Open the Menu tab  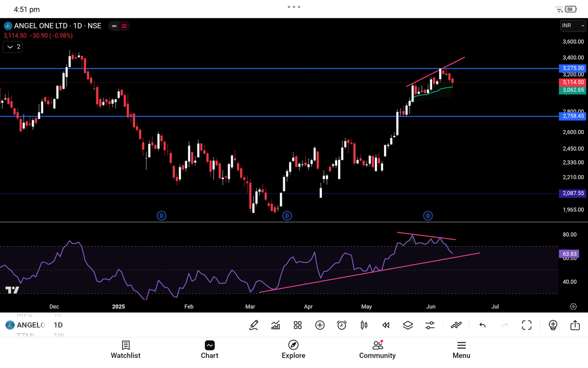tap(461, 350)
